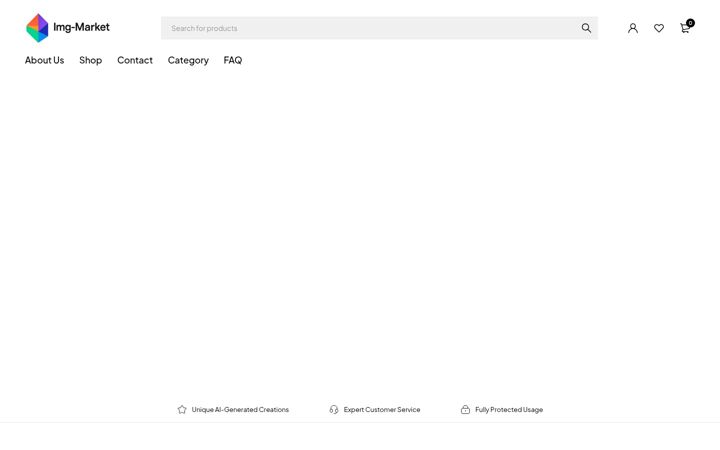Open the About Us menu item
The image size is (720, 450).
point(45,60)
